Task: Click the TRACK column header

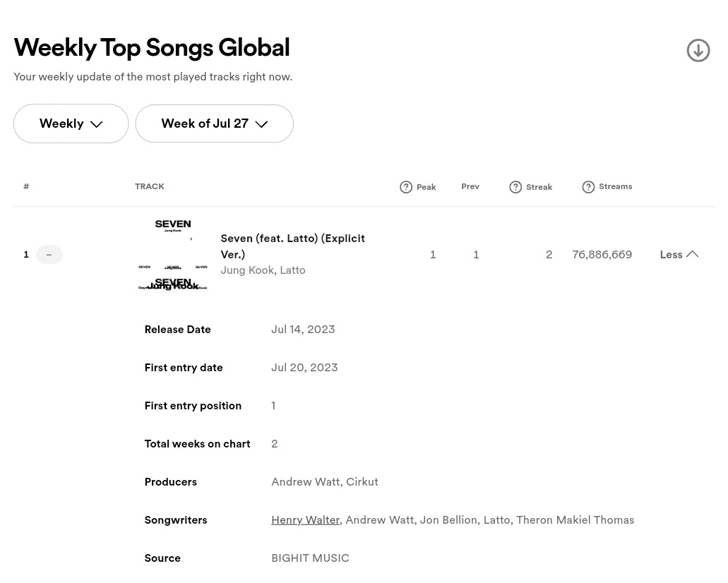Action: pos(150,186)
